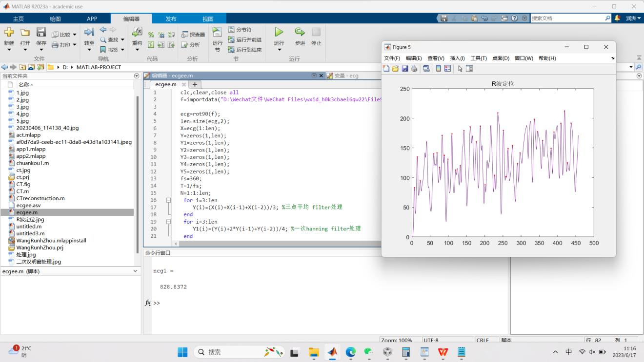Click the uncomment icon in 代码 group
Viewport: 644px width, 362px height.
pos(161,35)
